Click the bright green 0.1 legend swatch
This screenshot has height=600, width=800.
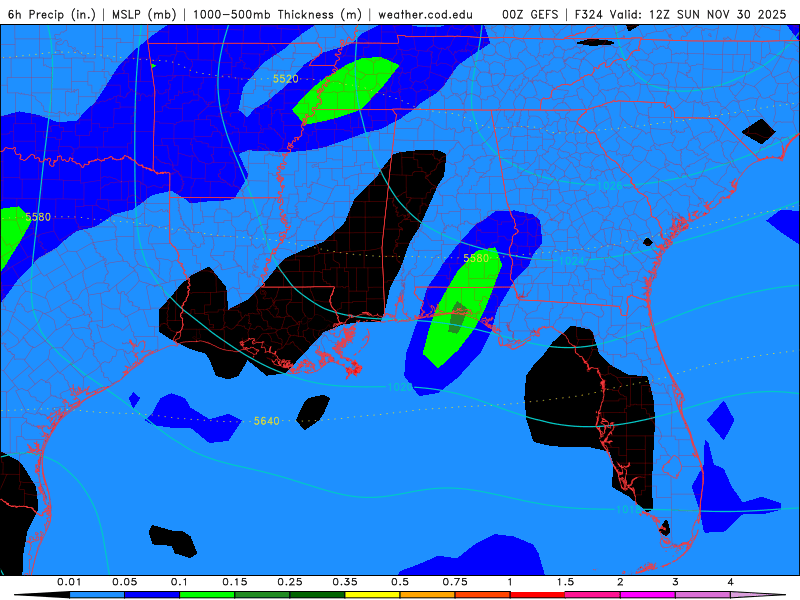(207, 595)
